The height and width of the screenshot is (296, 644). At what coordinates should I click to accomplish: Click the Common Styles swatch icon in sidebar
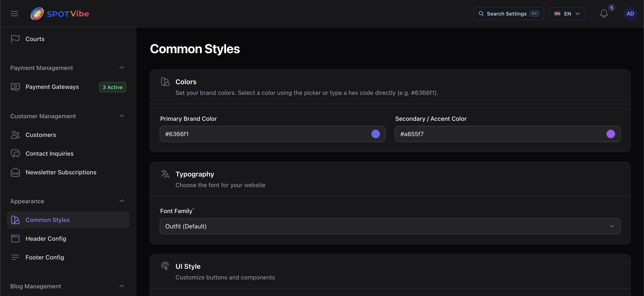point(15,220)
